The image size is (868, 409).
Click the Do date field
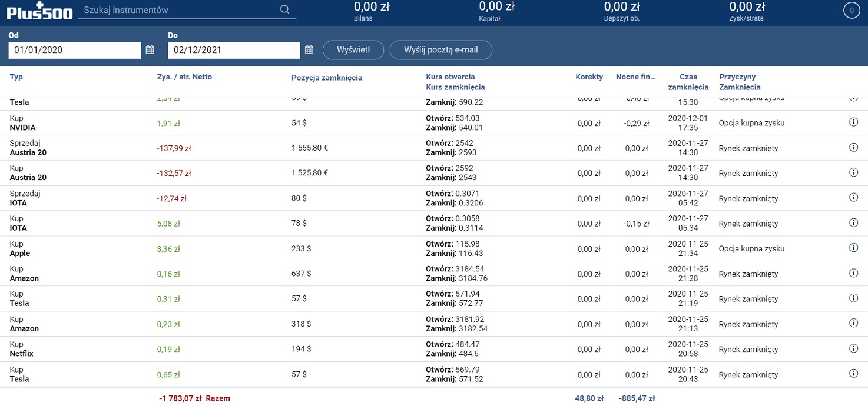coord(234,50)
